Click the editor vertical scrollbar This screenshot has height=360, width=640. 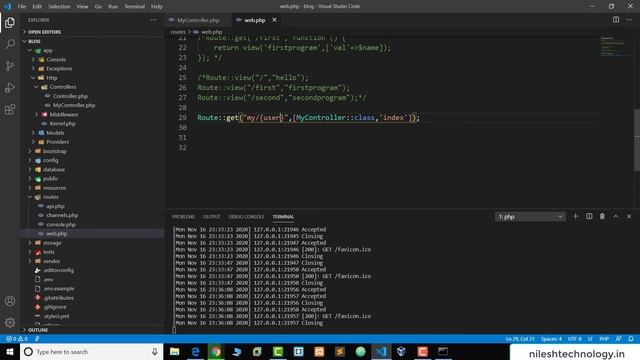coord(637,140)
